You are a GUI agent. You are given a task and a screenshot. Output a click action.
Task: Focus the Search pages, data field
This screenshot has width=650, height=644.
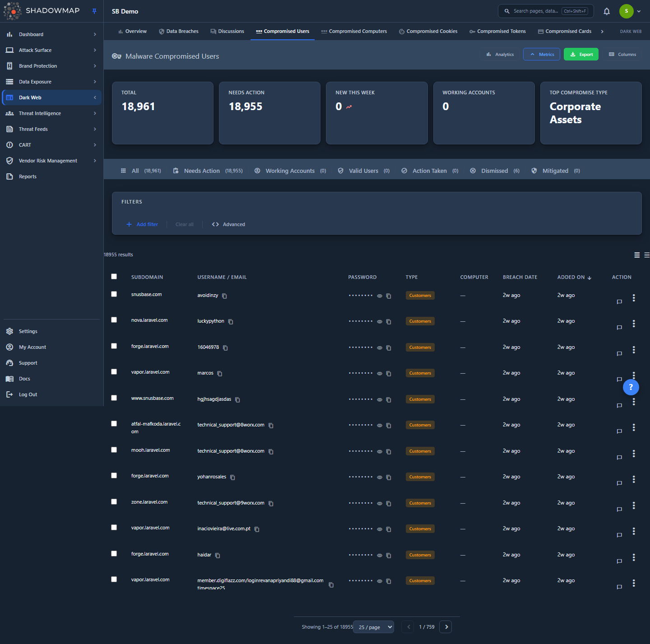pyautogui.click(x=545, y=11)
